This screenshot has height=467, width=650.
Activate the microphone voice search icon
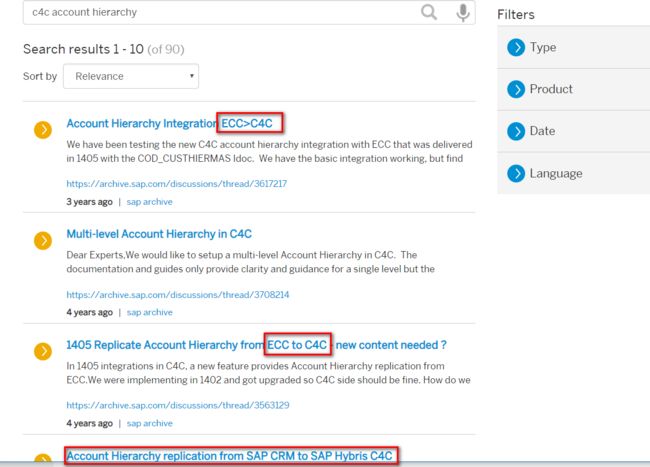click(463, 12)
